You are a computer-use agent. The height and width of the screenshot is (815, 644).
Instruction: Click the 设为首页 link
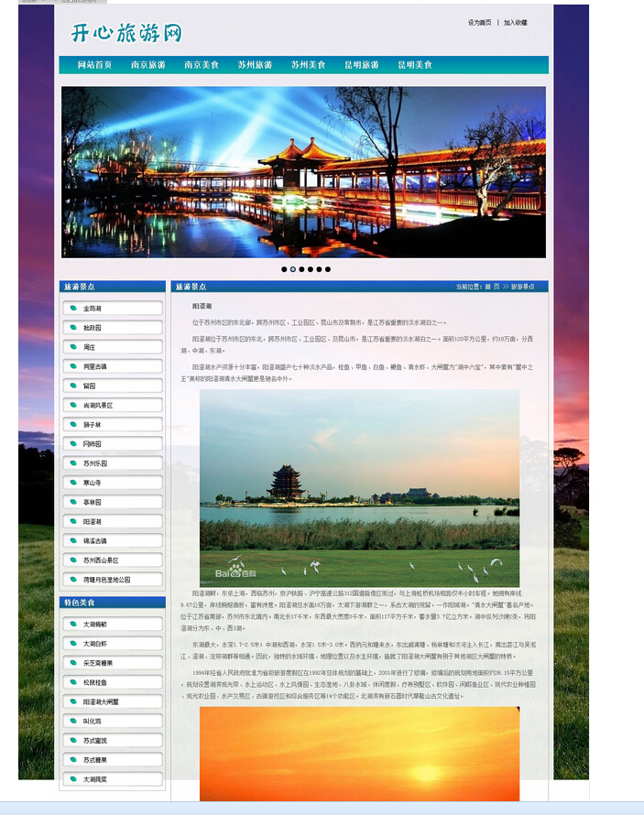point(479,23)
